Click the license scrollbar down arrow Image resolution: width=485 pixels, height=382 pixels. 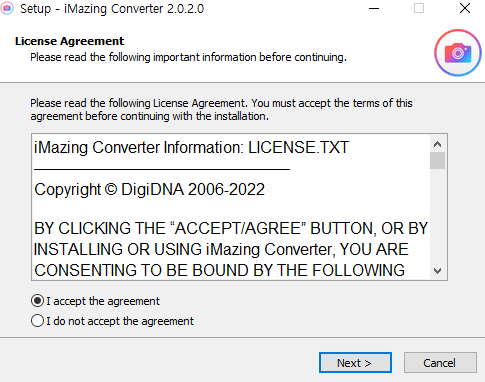pos(437,271)
